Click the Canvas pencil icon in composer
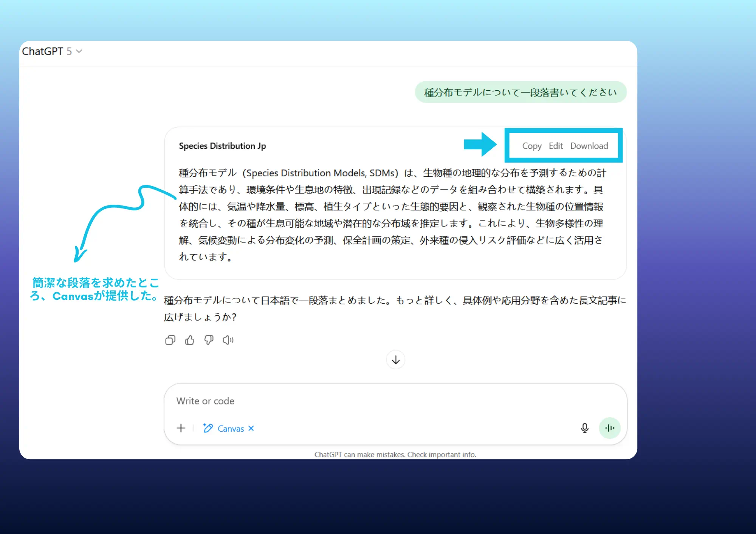The width and height of the screenshot is (756, 534). (208, 428)
